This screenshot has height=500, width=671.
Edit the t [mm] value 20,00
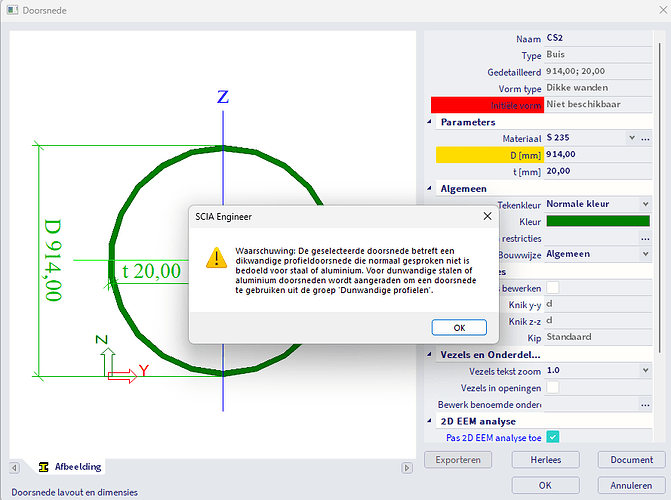(x=598, y=171)
